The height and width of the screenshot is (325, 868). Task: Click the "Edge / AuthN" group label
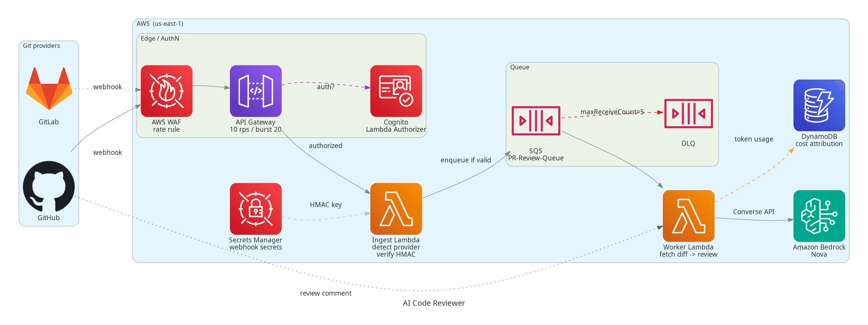pyautogui.click(x=160, y=38)
